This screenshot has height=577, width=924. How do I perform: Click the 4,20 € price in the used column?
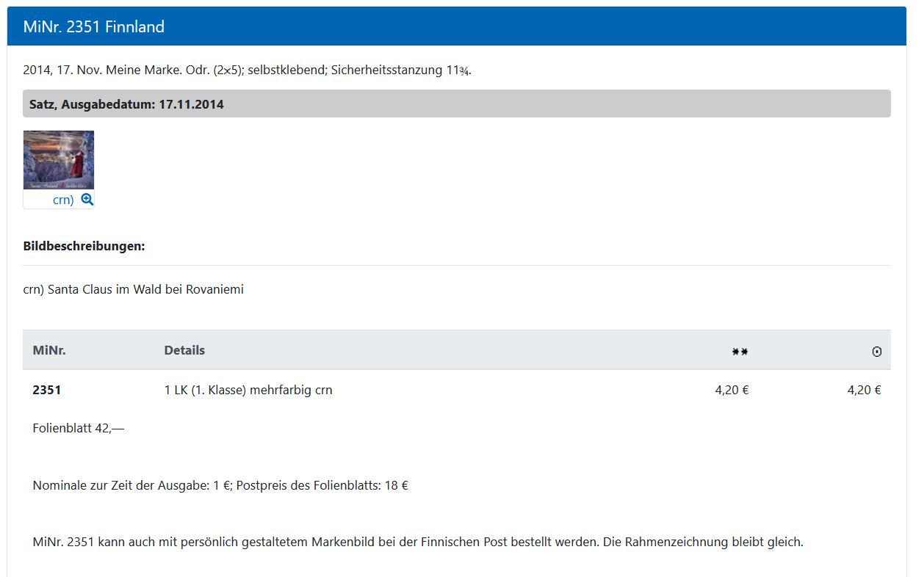pyautogui.click(x=864, y=390)
